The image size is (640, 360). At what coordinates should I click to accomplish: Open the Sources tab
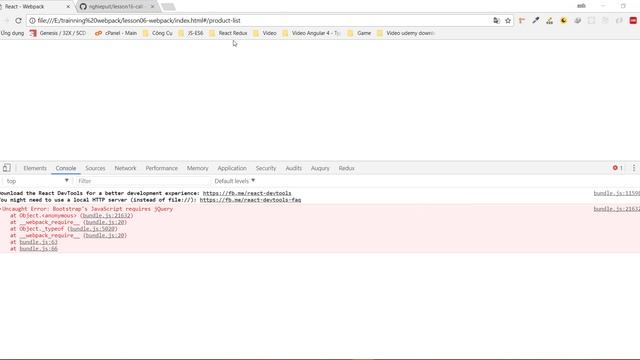click(x=95, y=168)
